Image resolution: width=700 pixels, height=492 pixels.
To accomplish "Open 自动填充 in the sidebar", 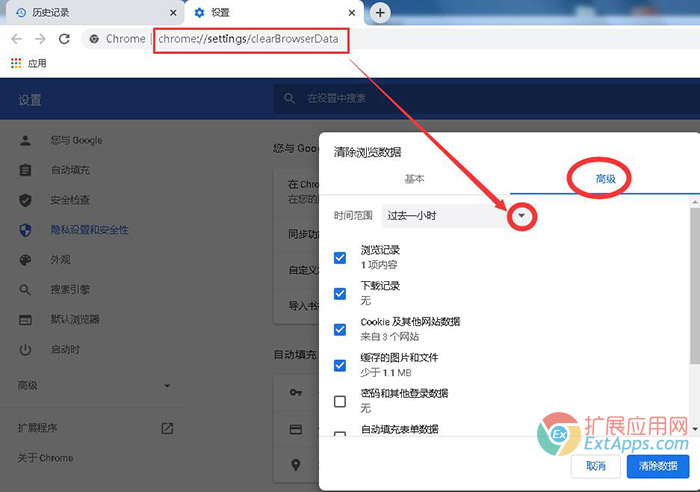I will coord(71,170).
